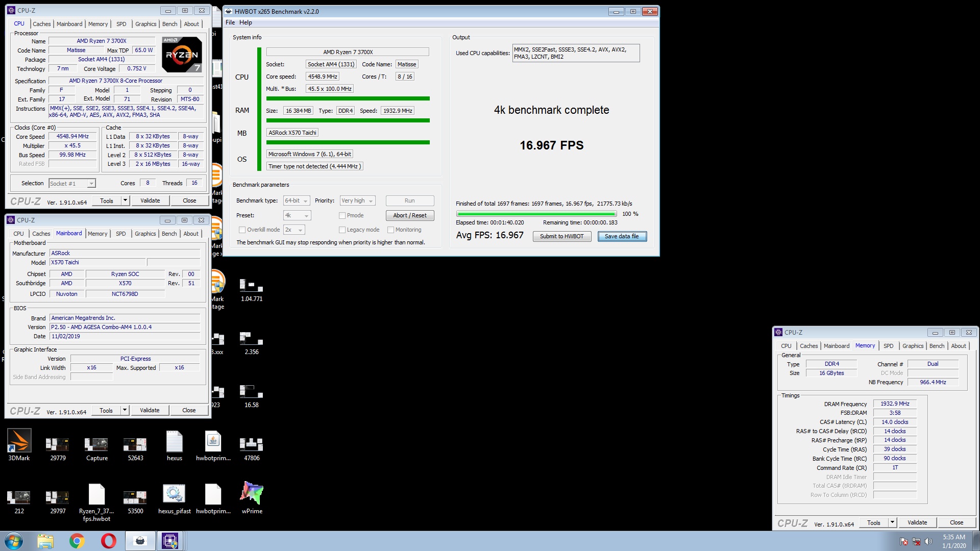The height and width of the screenshot is (551, 980).
Task: Launch Google Chrome from the taskbar
Action: (x=77, y=541)
